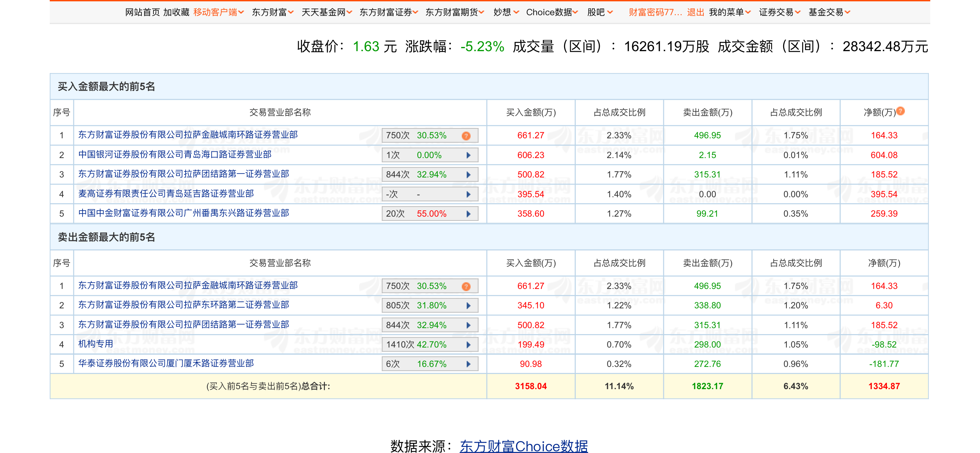Screen dimensions: 980x453
Task: Click 1次 0.00% stats box
Action: (430, 155)
